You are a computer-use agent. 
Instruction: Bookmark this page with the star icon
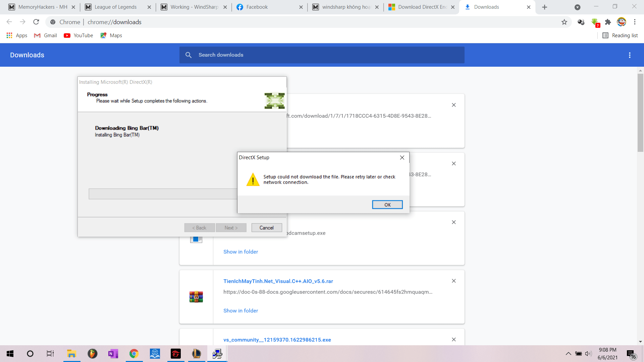[x=564, y=22]
